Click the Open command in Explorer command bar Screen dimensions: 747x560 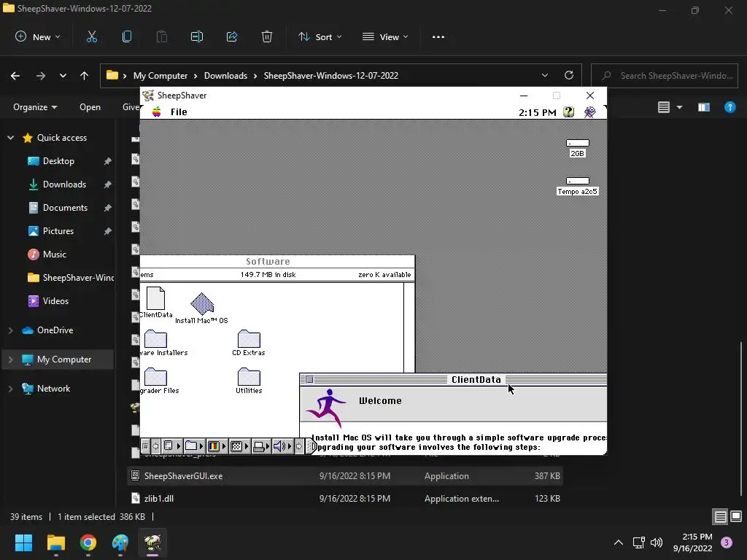click(90, 107)
